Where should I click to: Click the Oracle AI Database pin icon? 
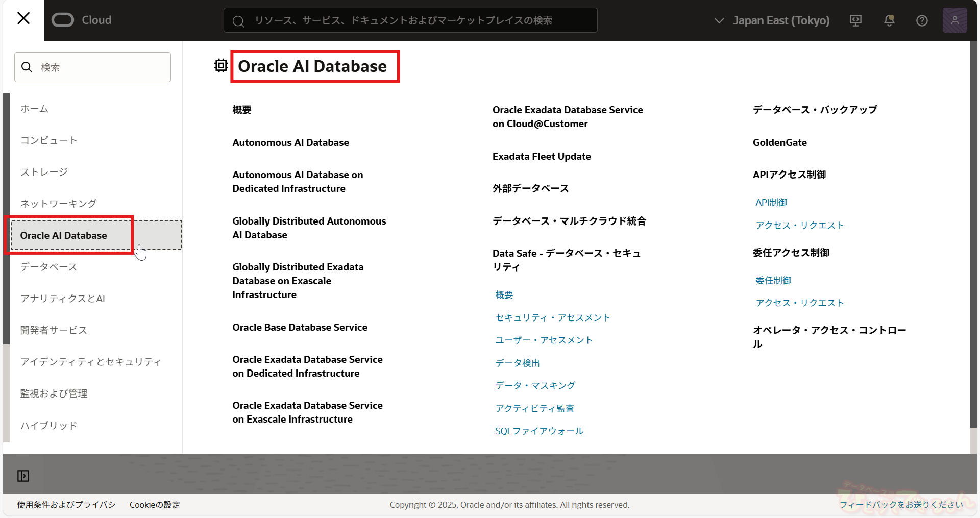[221, 66]
